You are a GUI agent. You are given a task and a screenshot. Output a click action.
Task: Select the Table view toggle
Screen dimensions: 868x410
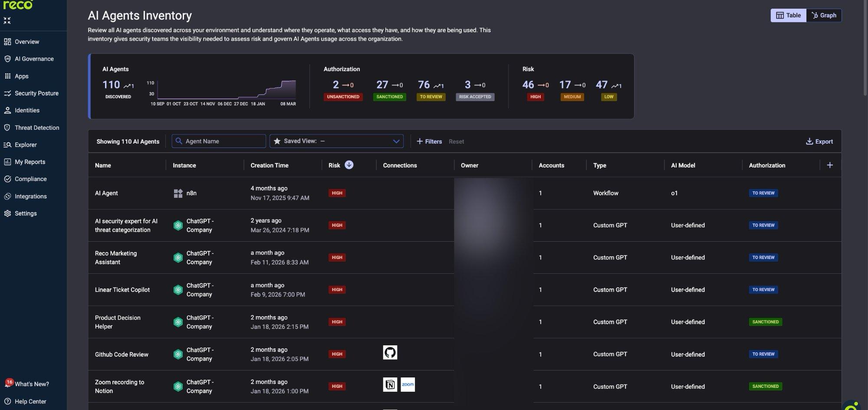pyautogui.click(x=788, y=15)
